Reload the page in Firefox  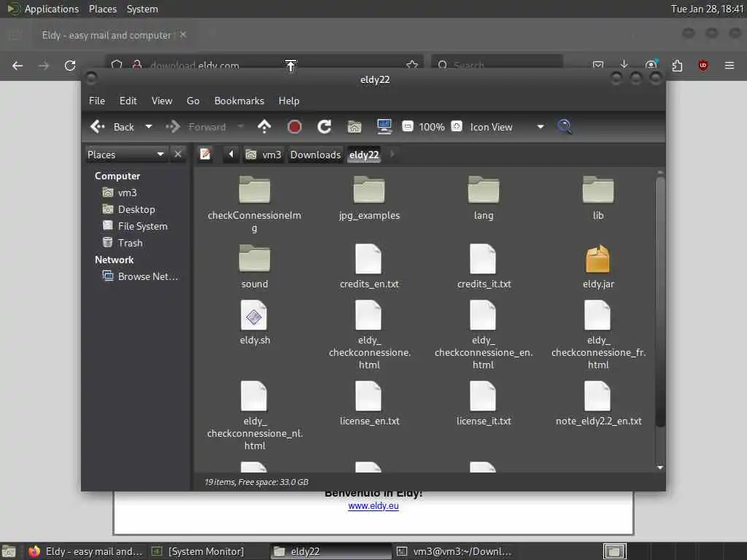70,65
